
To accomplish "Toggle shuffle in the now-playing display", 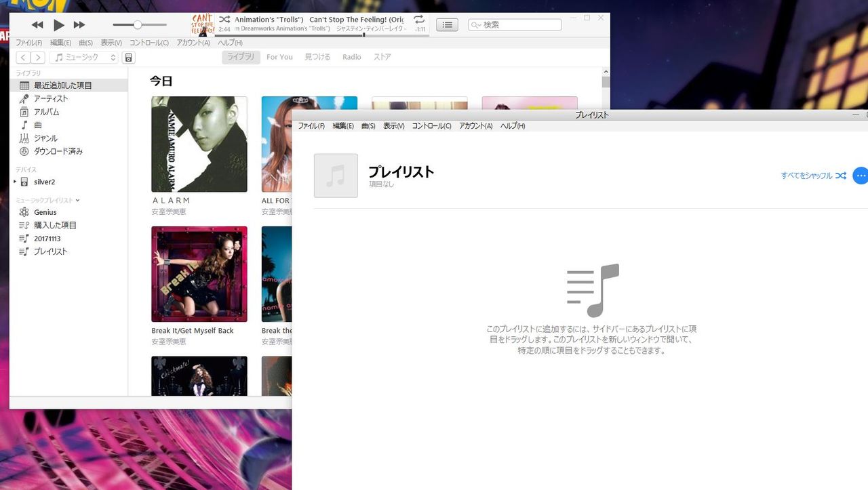I will point(224,19).
